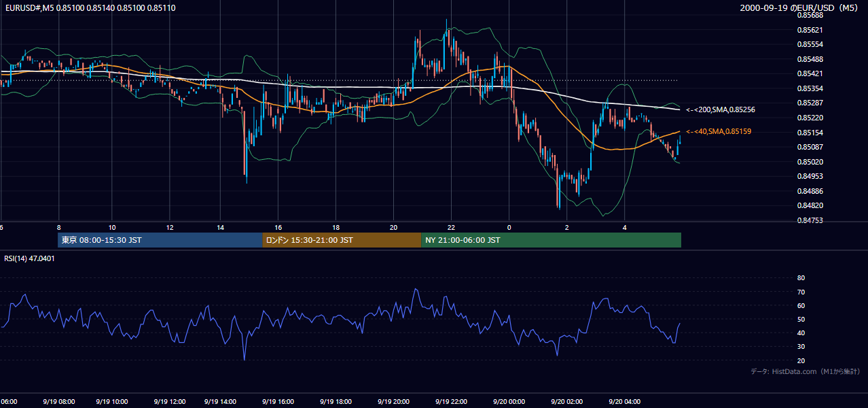
Task: Select the London 15:30-21:00 JST session bar
Action: [342, 240]
